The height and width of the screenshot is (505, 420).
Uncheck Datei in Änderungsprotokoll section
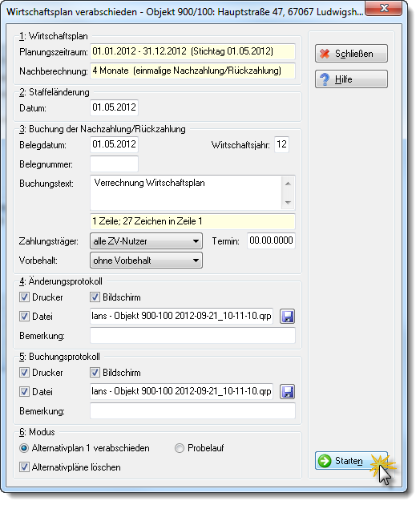(x=25, y=317)
